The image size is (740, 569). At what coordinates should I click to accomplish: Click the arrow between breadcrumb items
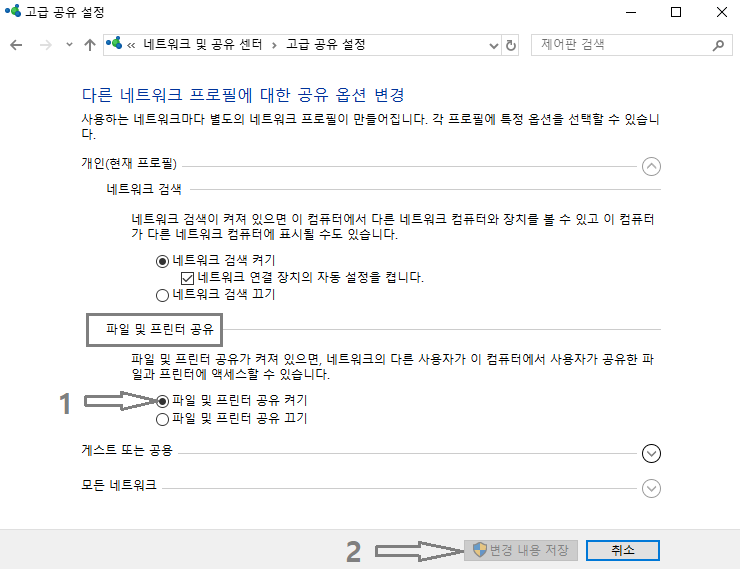(x=274, y=46)
